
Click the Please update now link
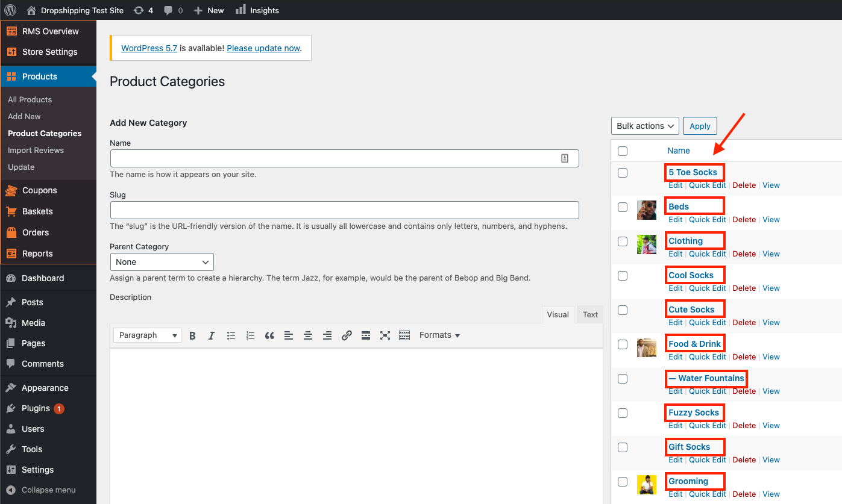263,48
